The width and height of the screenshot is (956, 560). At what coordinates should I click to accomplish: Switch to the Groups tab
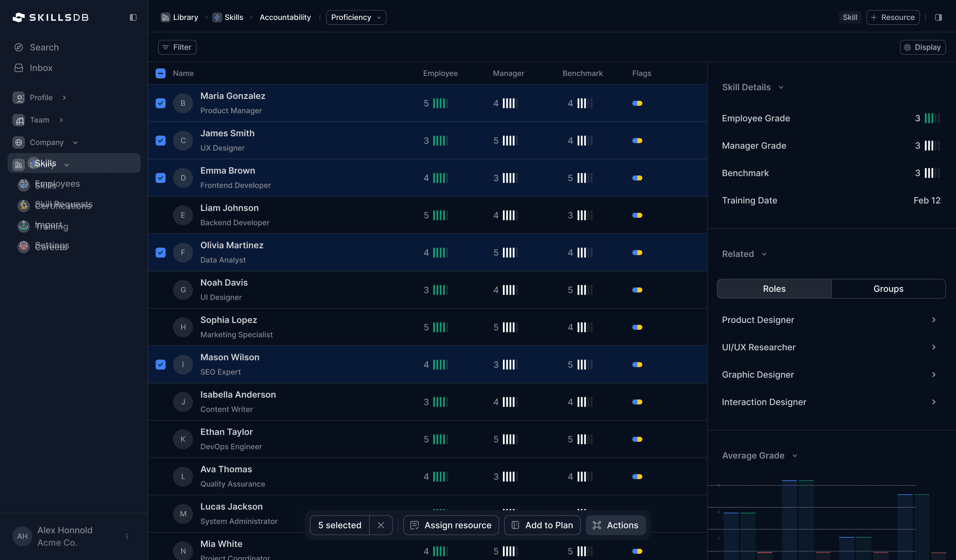[888, 288]
